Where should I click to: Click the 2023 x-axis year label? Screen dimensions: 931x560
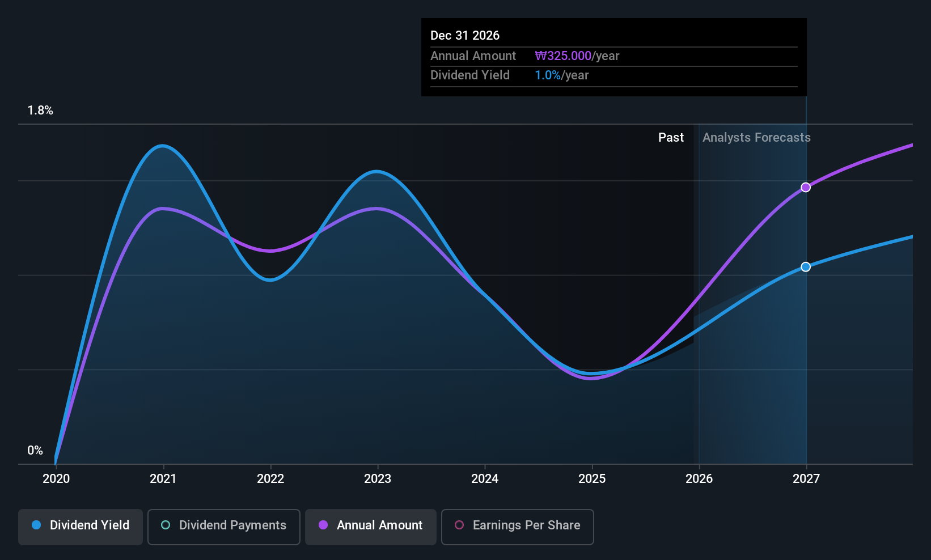[x=378, y=479]
